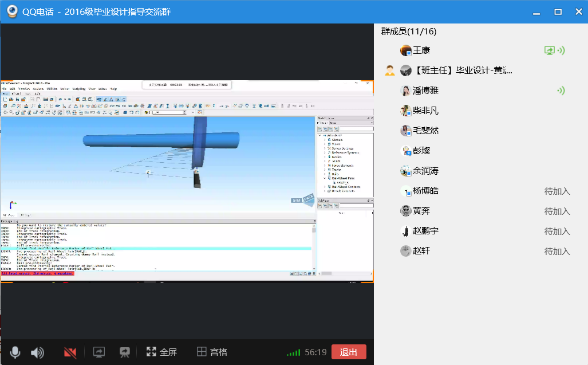Click the orange admin icon beside 班主任
This screenshot has width=588, height=365.
(x=390, y=70)
